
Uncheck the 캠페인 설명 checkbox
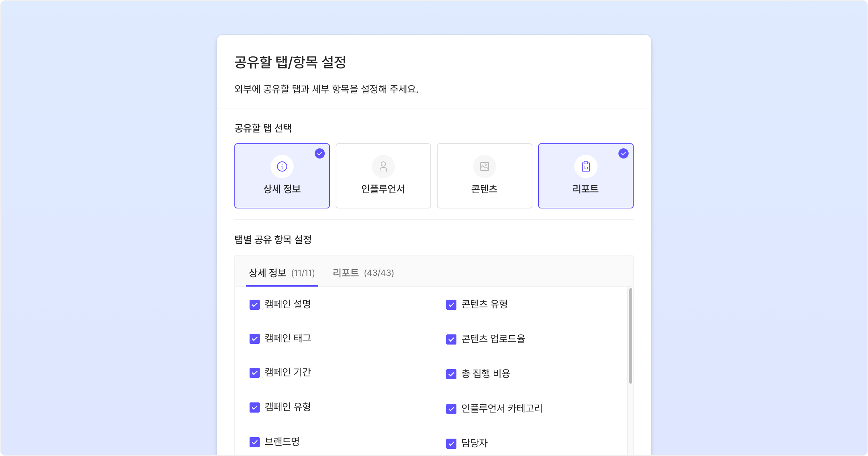pyautogui.click(x=255, y=305)
